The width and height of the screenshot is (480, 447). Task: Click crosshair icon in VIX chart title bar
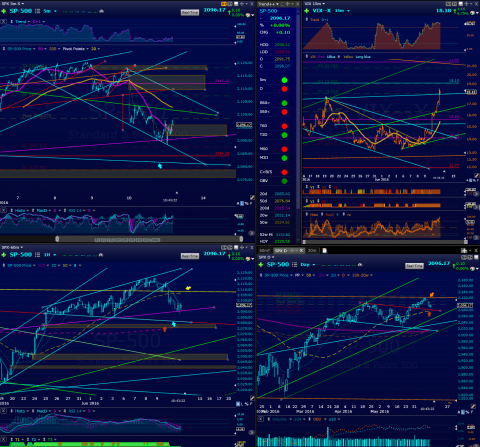pyautogui.click(x=466, y=4)
